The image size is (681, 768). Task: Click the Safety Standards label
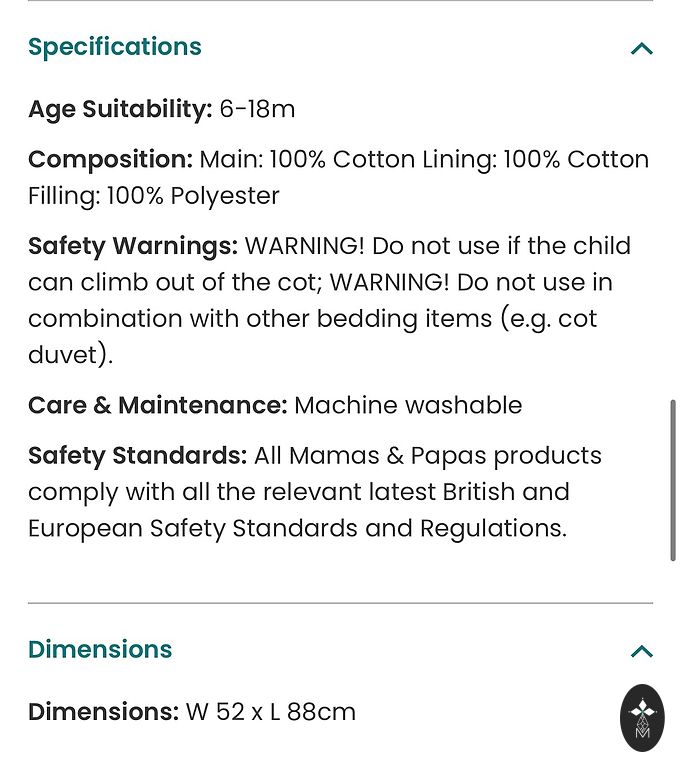point(137,455)
